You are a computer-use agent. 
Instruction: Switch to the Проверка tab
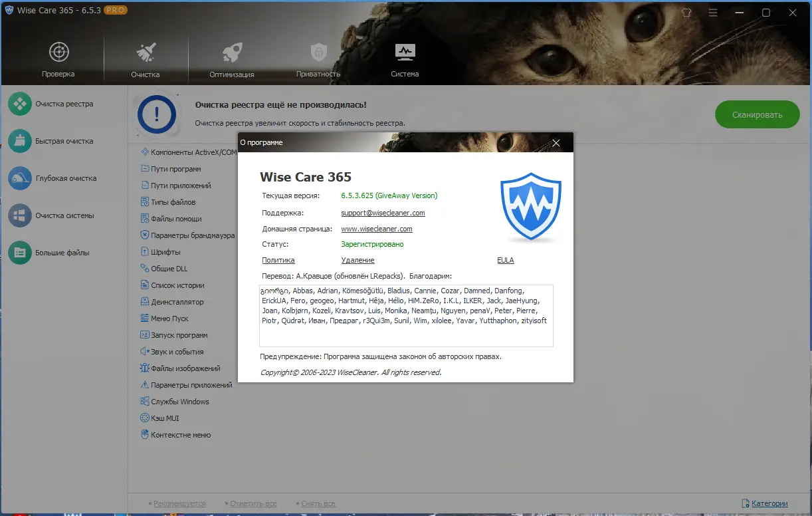(x=58, y=57)
